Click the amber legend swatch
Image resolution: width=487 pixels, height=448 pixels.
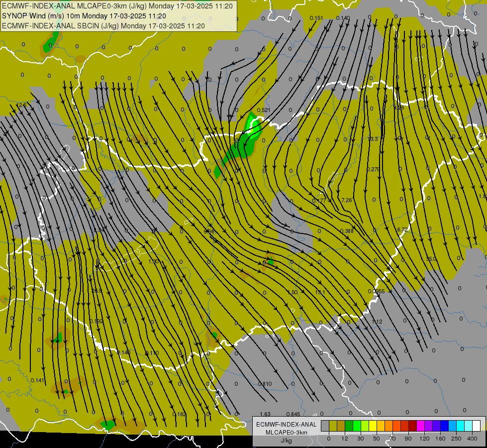tap(381, 426)
